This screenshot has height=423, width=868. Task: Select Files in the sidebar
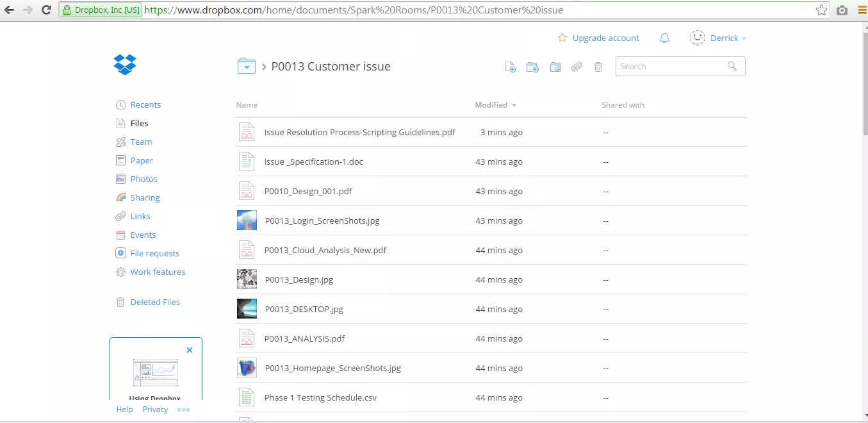tap(139, 124)
